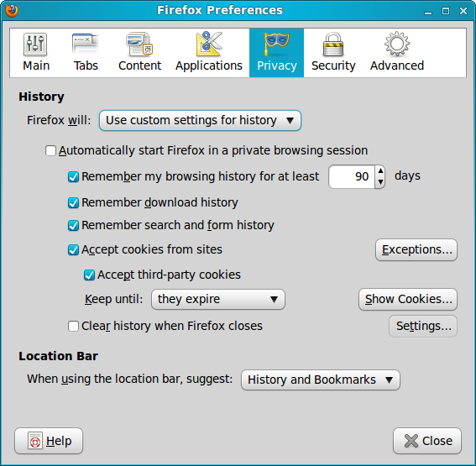Click the Content pages icon
This screenshot has height=466, width=476.
(139, 45)
